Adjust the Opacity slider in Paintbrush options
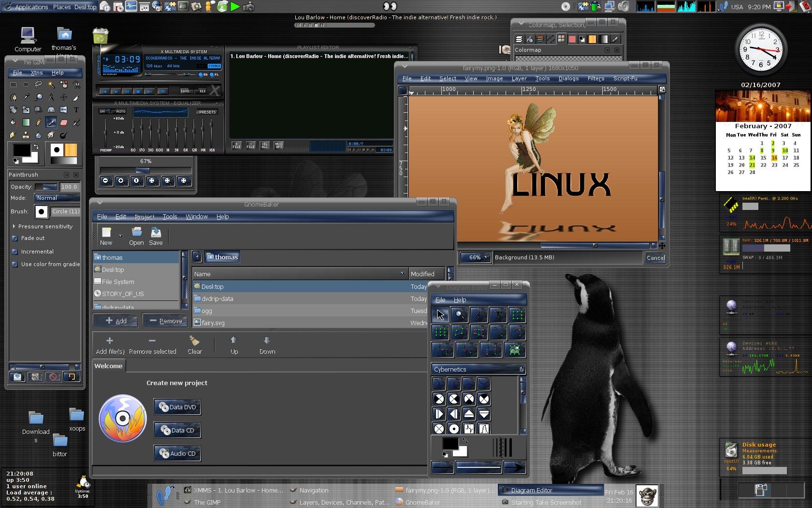 46,187
